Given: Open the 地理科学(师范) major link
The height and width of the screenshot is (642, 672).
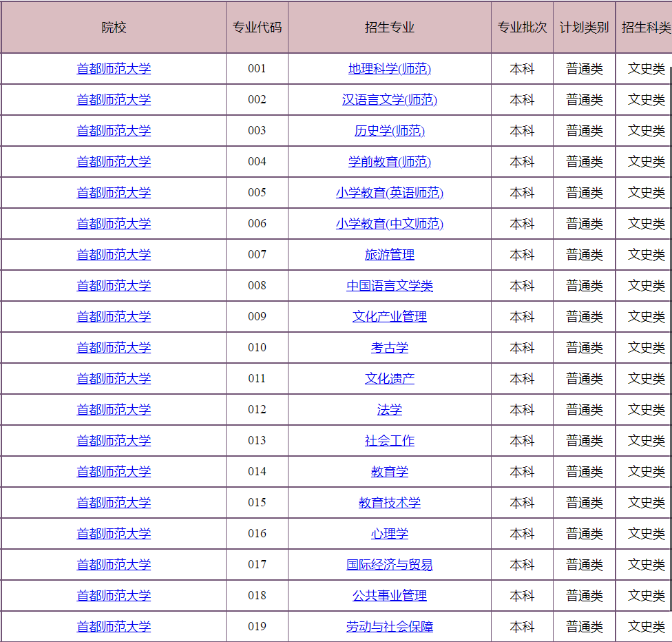Looking at the screenshot, I should pyautogui.click(x=390, y=69).
